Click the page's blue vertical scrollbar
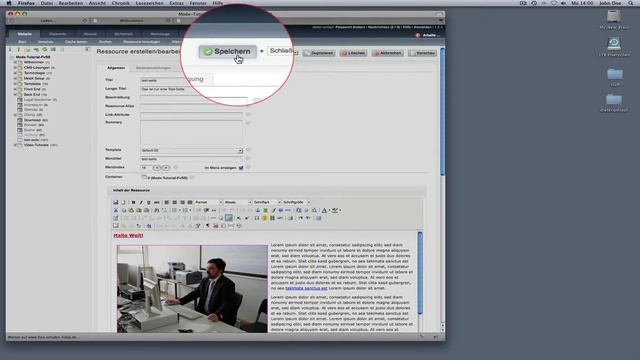The height and width of the screenshot is (360, 640). click(442, 112)
